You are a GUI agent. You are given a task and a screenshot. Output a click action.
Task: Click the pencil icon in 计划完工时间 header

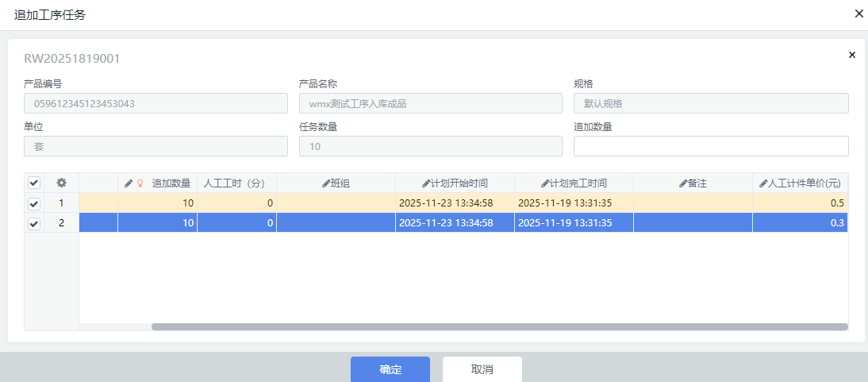click(545, 183)
